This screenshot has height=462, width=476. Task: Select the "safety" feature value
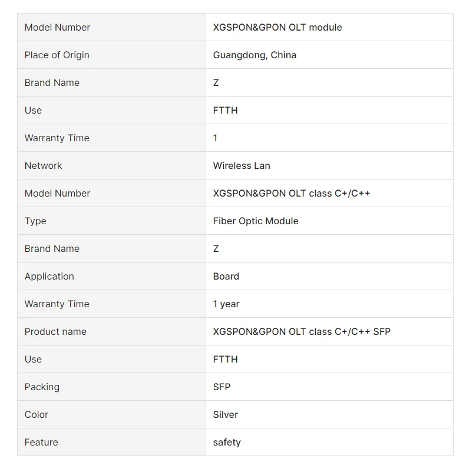click(x=227, y=442)
